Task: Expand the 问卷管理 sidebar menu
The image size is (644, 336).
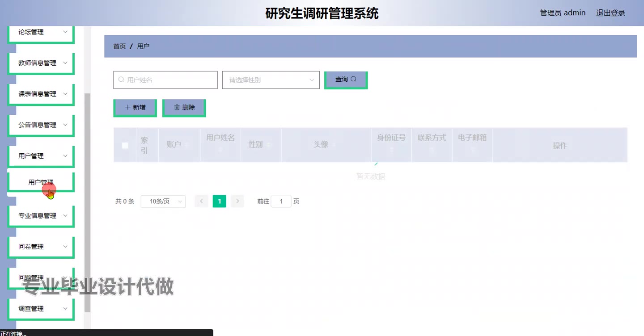Action: point(41,247)
